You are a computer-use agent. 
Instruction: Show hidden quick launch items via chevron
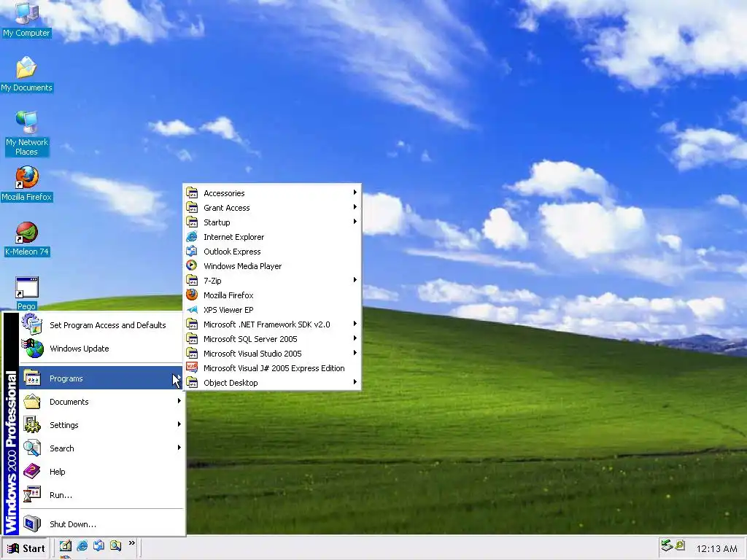click(x=132, y=542)
